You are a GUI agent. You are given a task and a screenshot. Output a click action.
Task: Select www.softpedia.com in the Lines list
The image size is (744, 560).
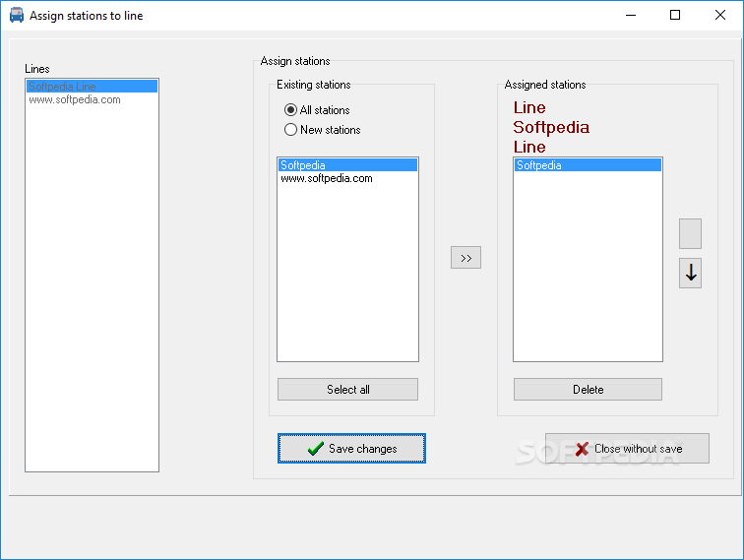click(x=93, y=99)
